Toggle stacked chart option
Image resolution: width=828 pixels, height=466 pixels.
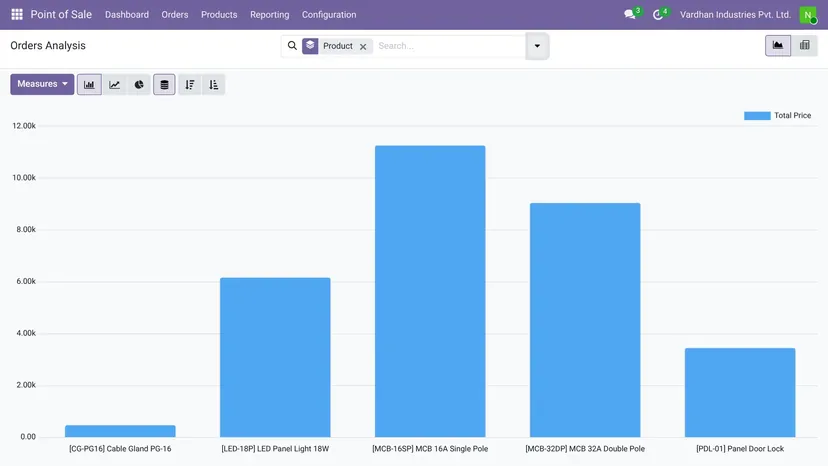coord(164,85)
